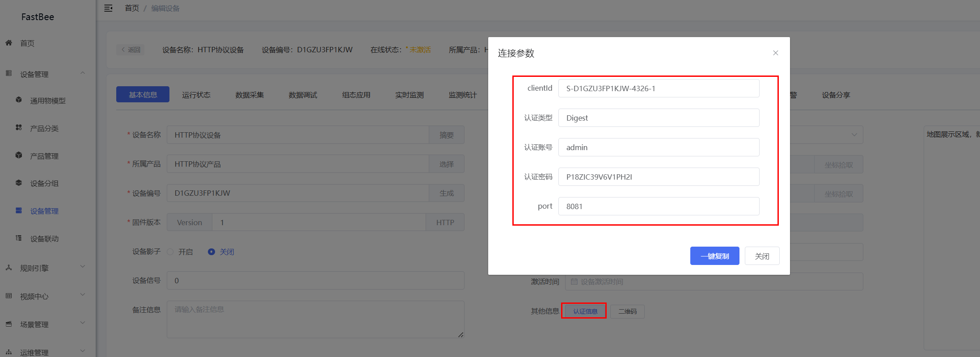Click the port 8081 field
This screenshot has height=357, width=980.
tap(659, 206)
